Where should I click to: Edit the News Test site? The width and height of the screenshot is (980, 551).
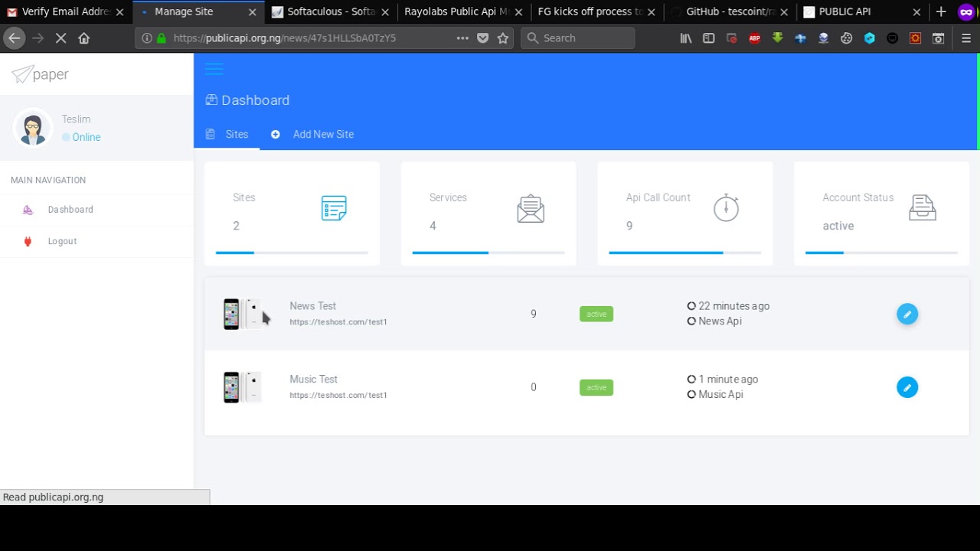(907, 314)
